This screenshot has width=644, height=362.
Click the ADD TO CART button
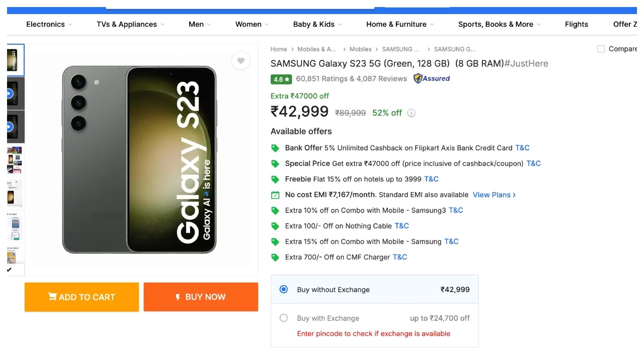tap(82, 297)
